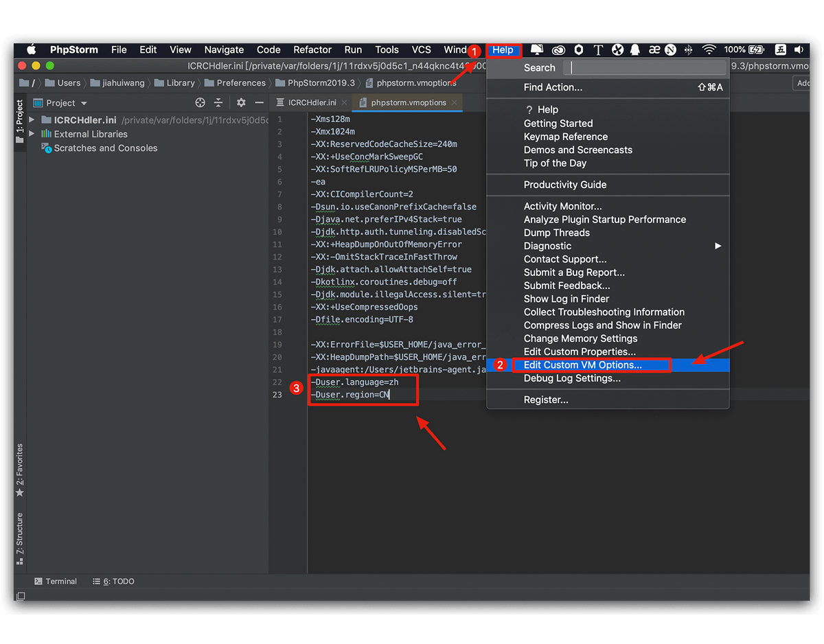Choose Debug Log Settings... entry
Image resolution: width=824 pixels, height=644 pixels.
point(608,378)
